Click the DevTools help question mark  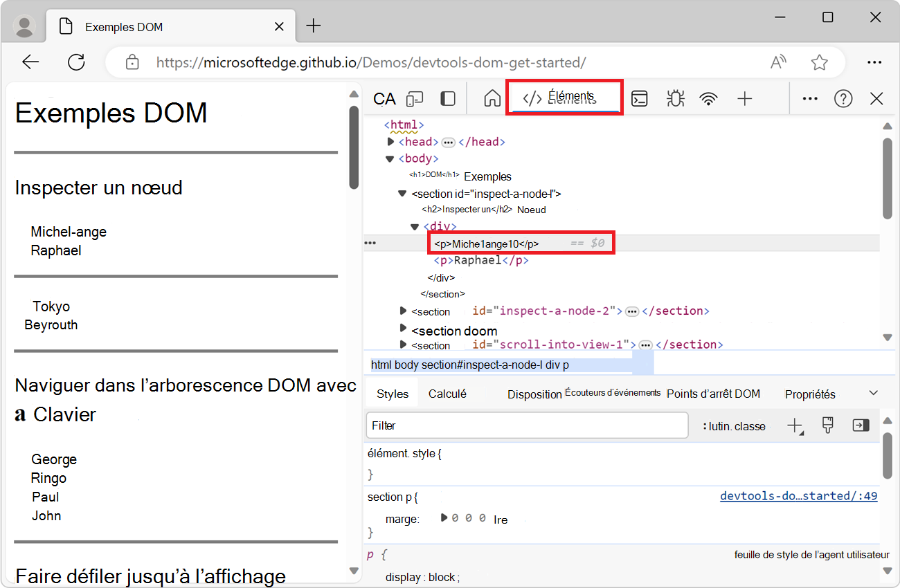pos(843,99)
